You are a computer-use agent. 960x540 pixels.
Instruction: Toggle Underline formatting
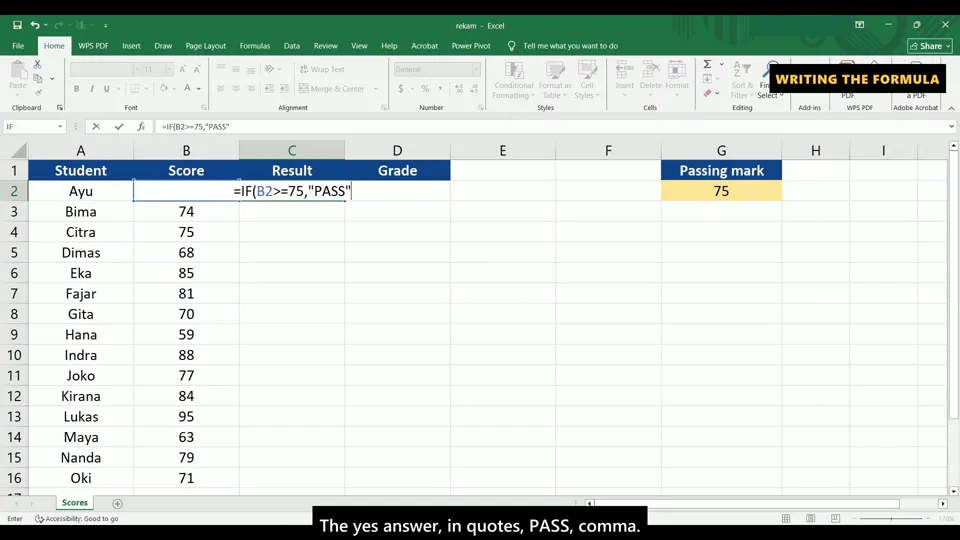tap(107, 89)
